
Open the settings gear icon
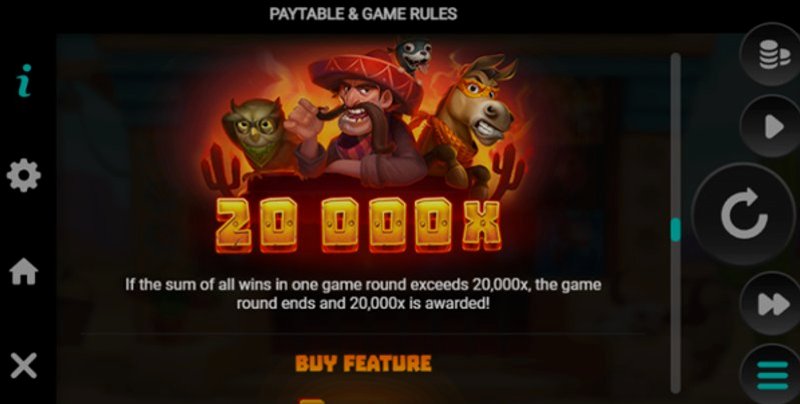pos(23,175)
